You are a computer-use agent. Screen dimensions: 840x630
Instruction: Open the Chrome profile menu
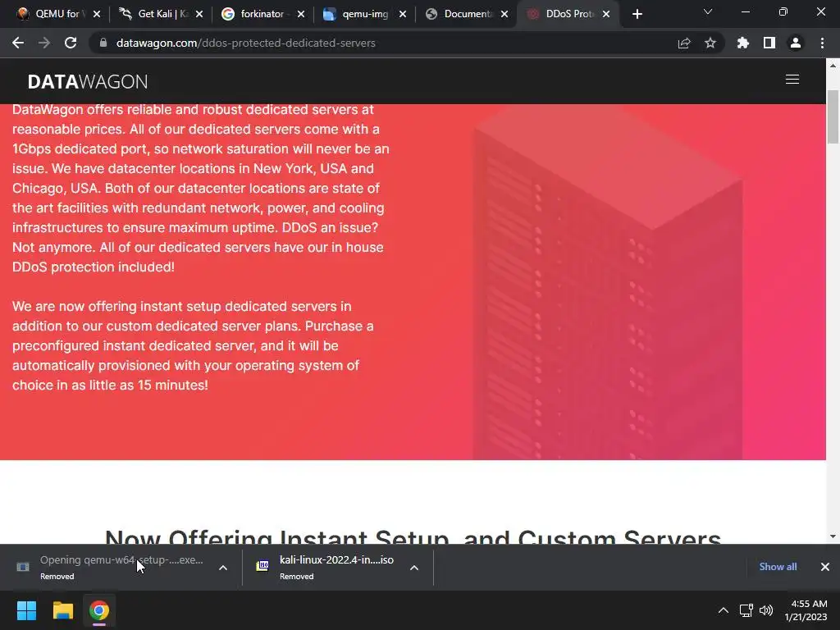796,43
